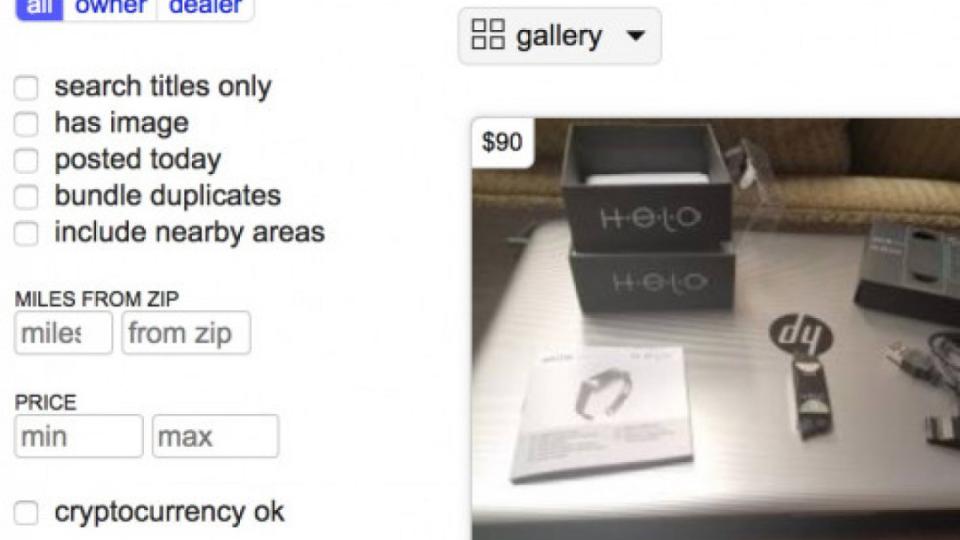Click the gallery grid view icon
The width and height of the screenshot is (960, 540).
coord(488,34)
